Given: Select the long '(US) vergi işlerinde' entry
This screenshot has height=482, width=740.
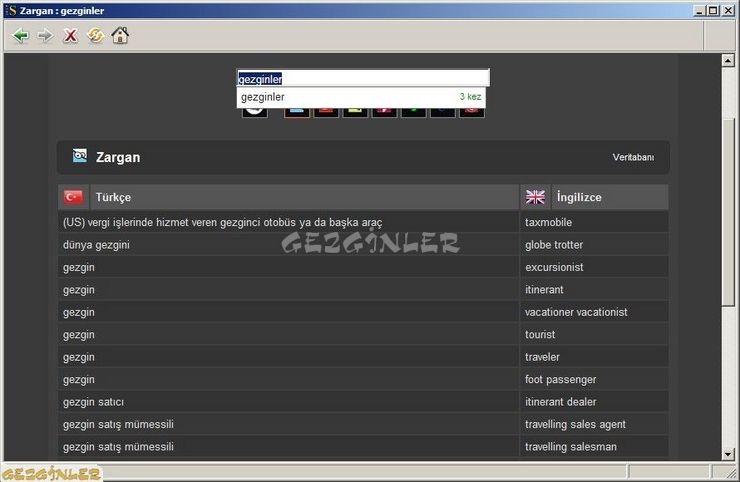Looking at the screenshot, I should (223, 222).
